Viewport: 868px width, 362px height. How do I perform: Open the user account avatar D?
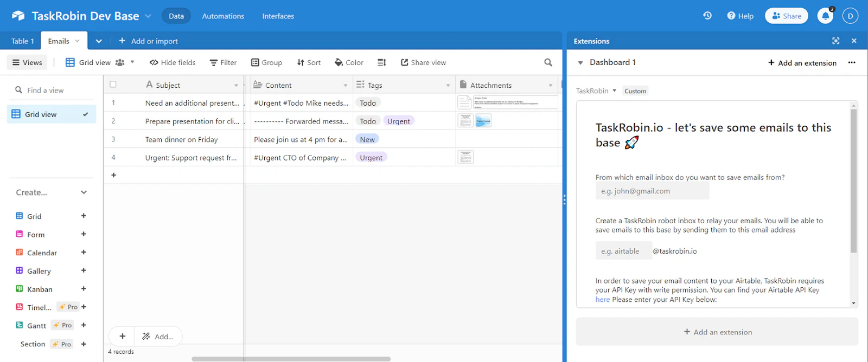[850, 16]
